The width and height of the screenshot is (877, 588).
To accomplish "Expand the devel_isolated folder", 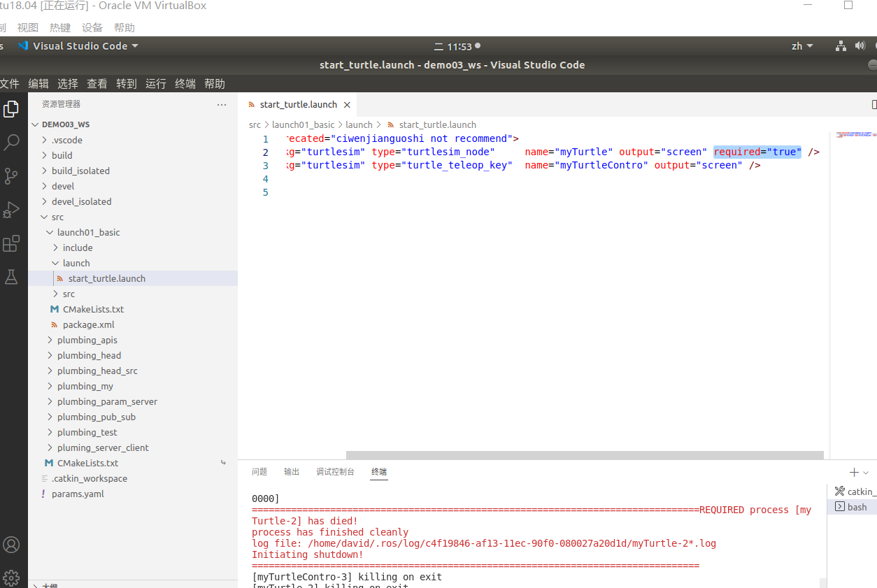I will coord(133,201).
